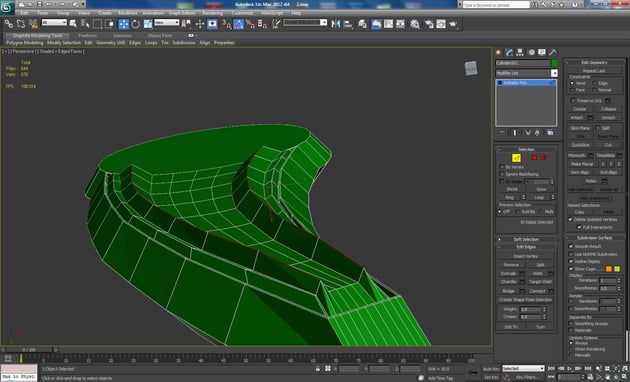This screenshot has height=382, width=630.
Task: Open the Render Setup icon
Action: click(429, 24)
